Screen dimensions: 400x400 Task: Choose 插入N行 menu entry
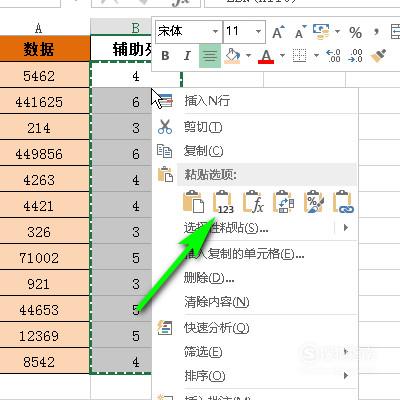254,100
